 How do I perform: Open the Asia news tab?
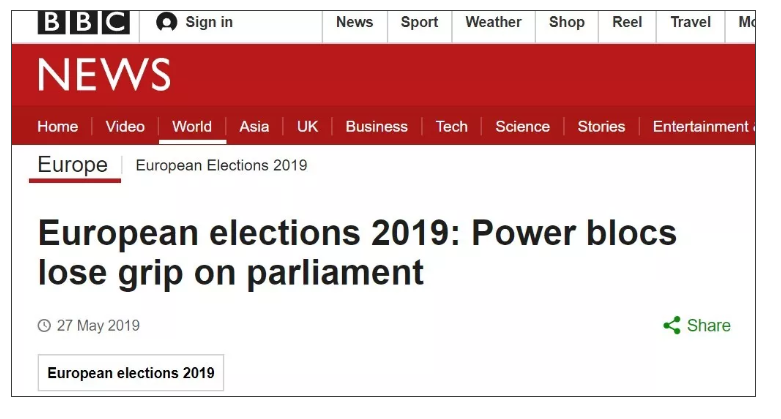(254, 127)
